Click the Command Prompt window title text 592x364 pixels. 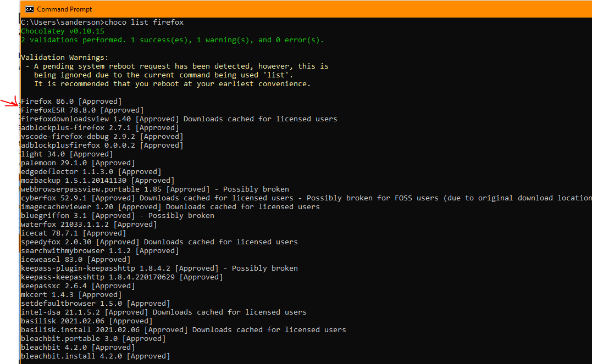coord(64,9)
